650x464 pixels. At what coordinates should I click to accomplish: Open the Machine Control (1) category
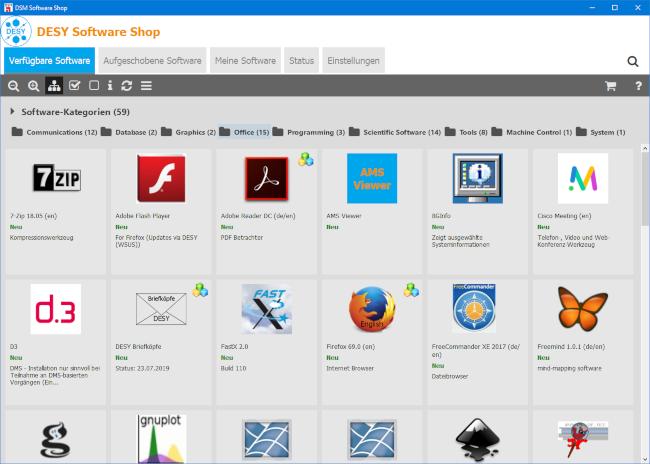pos(532,132)
